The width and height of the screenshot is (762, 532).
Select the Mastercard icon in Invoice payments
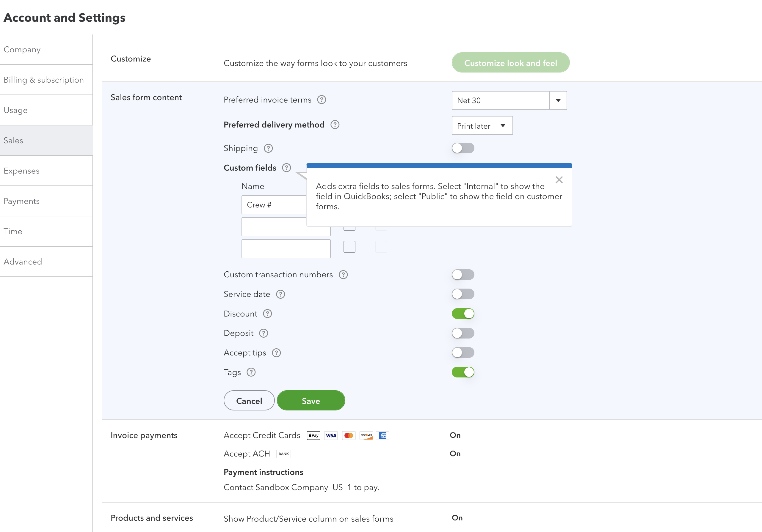click(349, 435)
